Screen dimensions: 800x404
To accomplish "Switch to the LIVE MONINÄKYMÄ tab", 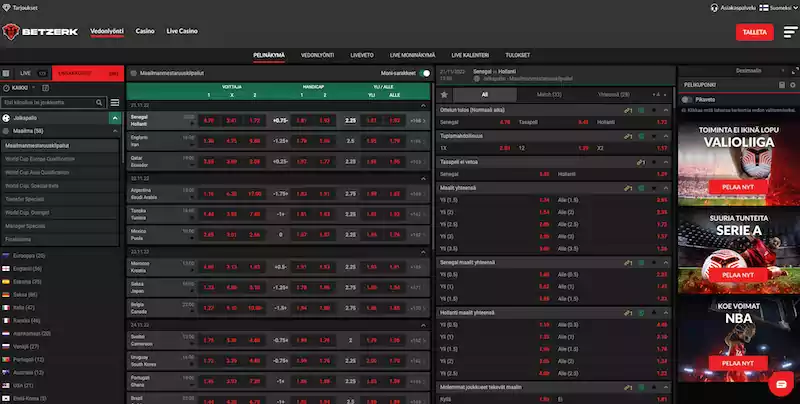I will tap(412, 55).
